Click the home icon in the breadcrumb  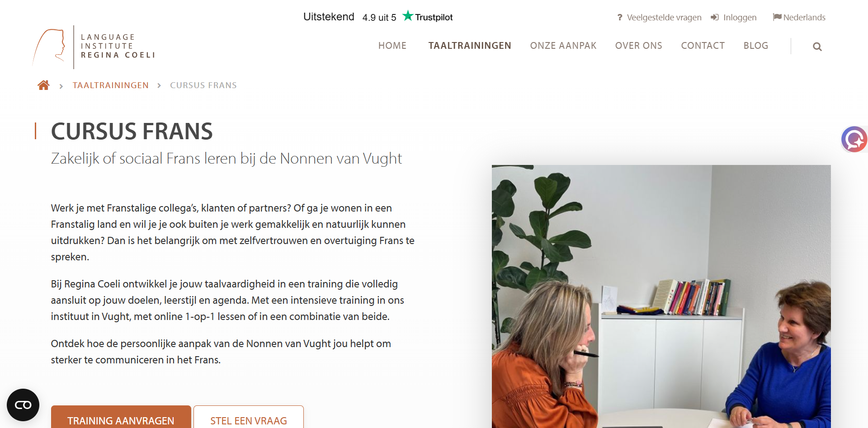[43, 85]
